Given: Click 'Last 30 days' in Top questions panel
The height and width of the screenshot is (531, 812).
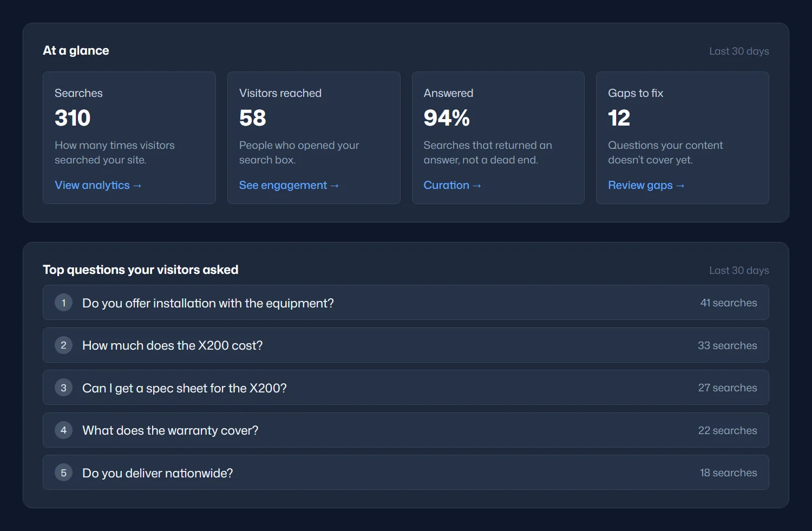Looking at the screenshot, I should (739, 270).
